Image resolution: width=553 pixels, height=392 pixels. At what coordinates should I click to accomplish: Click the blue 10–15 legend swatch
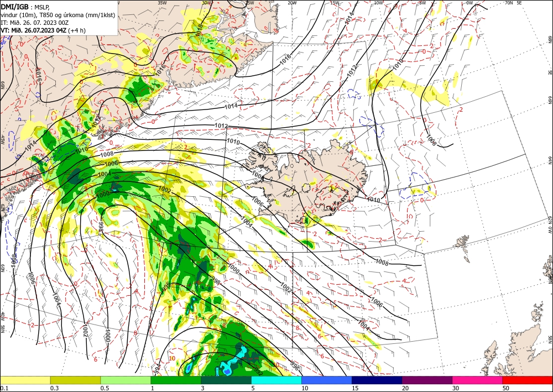coord(327,380)
